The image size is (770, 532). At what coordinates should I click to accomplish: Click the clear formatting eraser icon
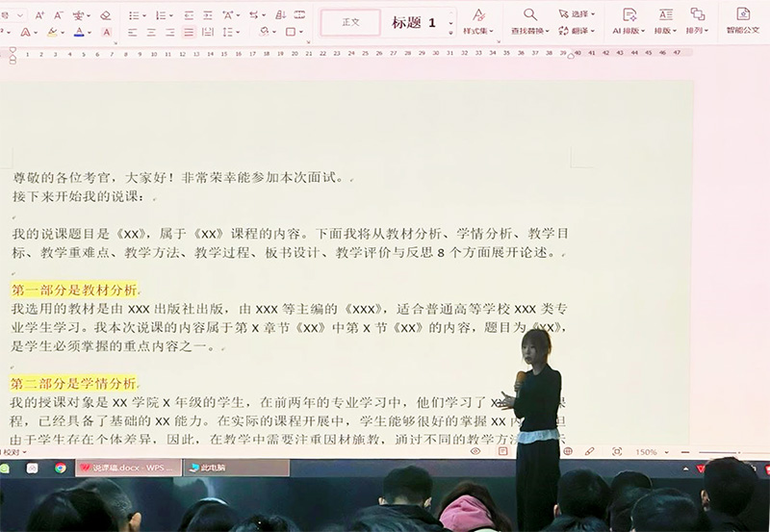(106, 15)
